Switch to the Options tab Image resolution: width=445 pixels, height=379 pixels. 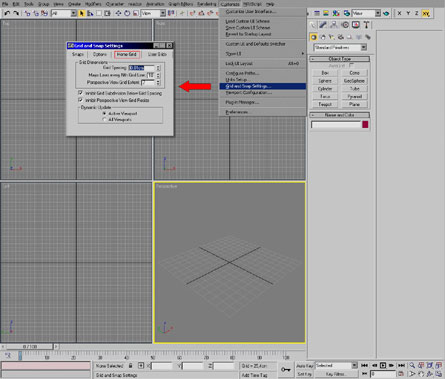(100, 54)
